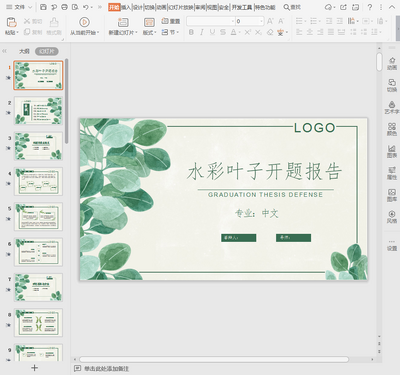Open the Slide Show (幻灯片放映) ribbon tab
Screen dimensions: 400x375
tap(180, 7)
